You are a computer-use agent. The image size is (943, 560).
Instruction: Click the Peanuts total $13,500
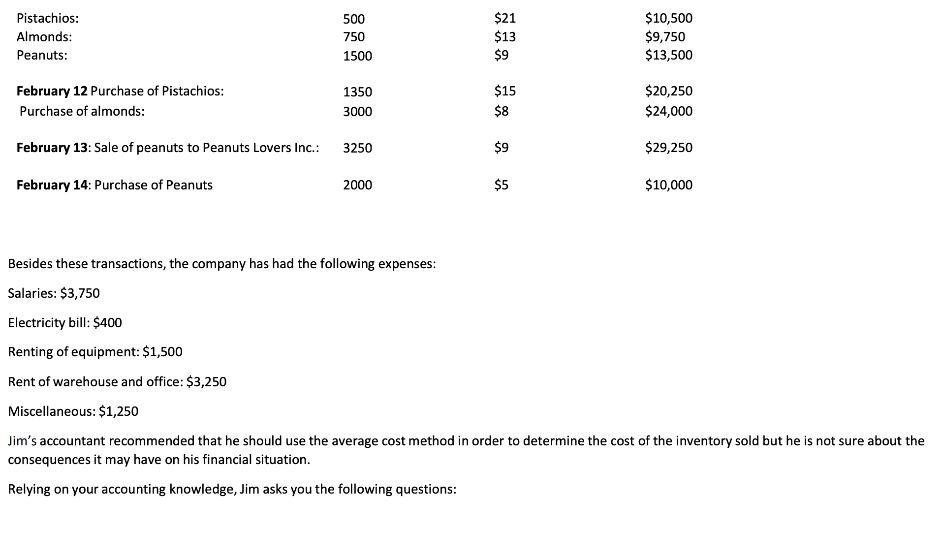click(668, 55)
